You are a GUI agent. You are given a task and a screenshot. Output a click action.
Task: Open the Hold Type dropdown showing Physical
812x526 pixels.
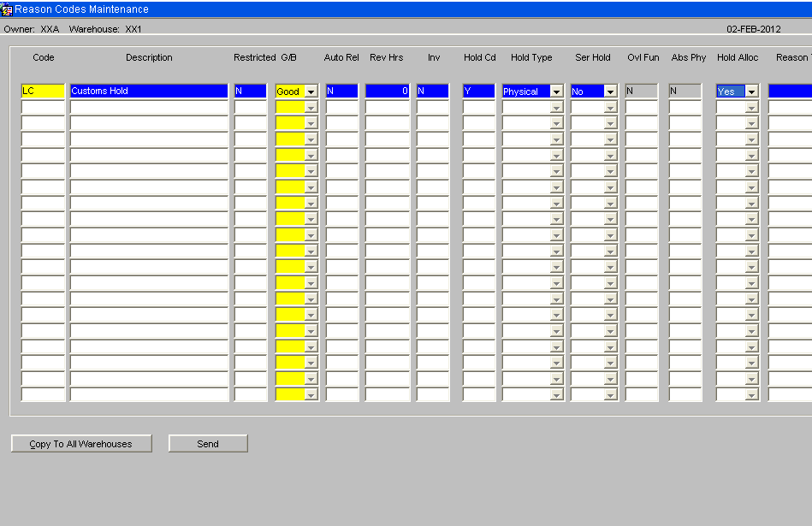pyautogui.click(x=557, y=92)
